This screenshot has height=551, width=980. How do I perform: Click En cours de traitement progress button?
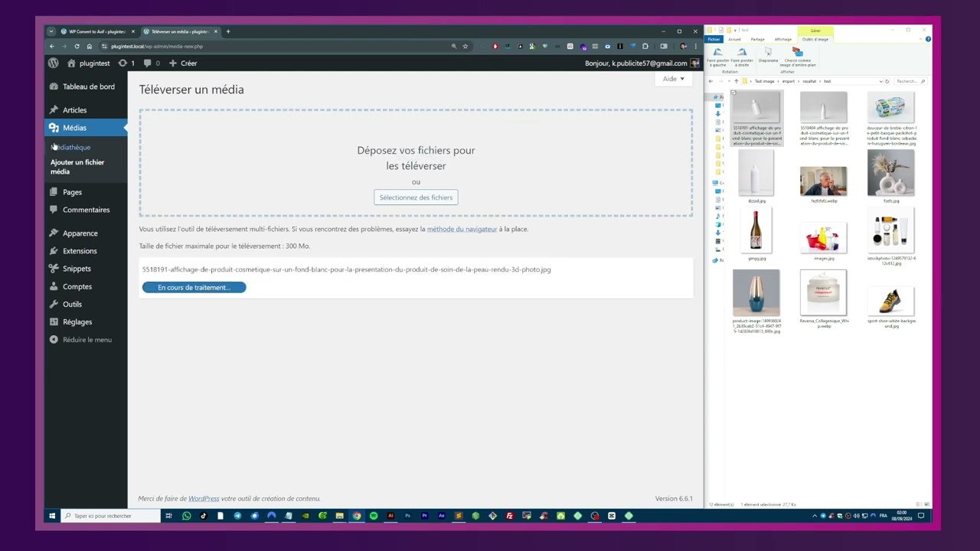coord(194,287)
